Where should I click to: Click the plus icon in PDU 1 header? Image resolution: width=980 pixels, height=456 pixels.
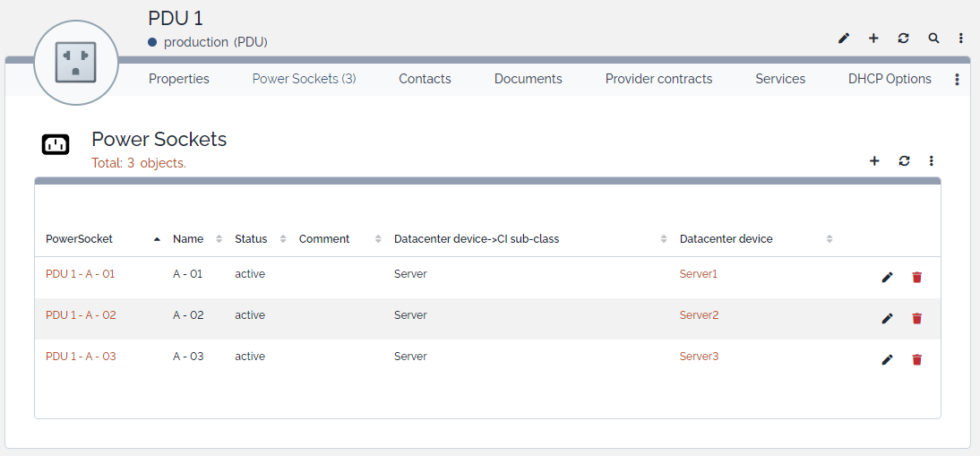[x=873, y=38]
